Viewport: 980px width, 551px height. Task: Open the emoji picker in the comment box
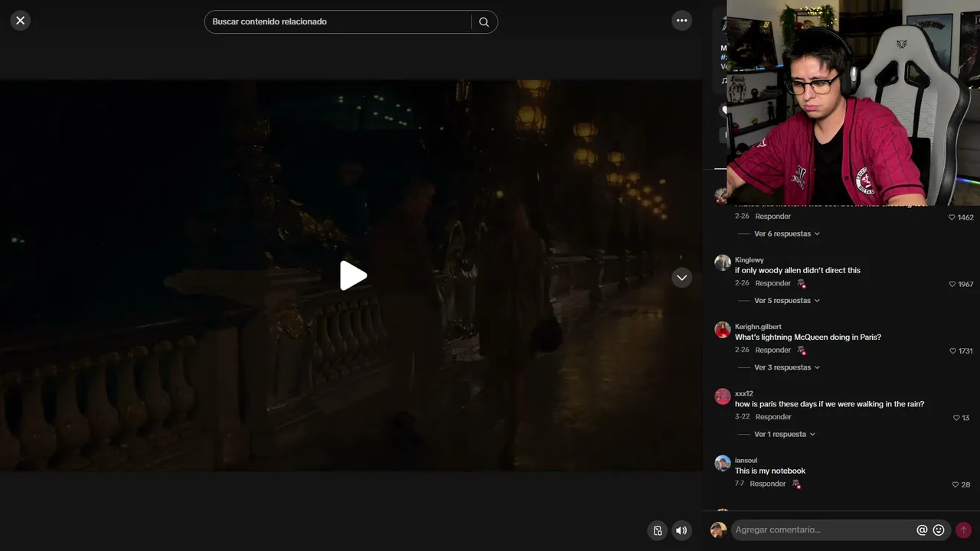[x=939, y=530]
